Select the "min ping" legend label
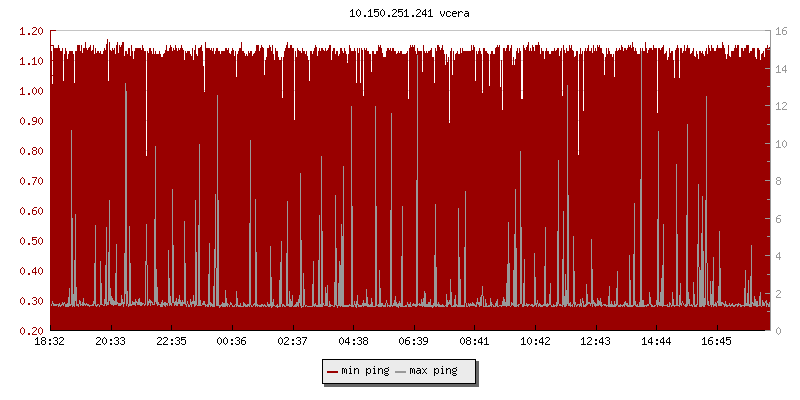Viewport: 800px width, 400px height. tap(365, 371)
